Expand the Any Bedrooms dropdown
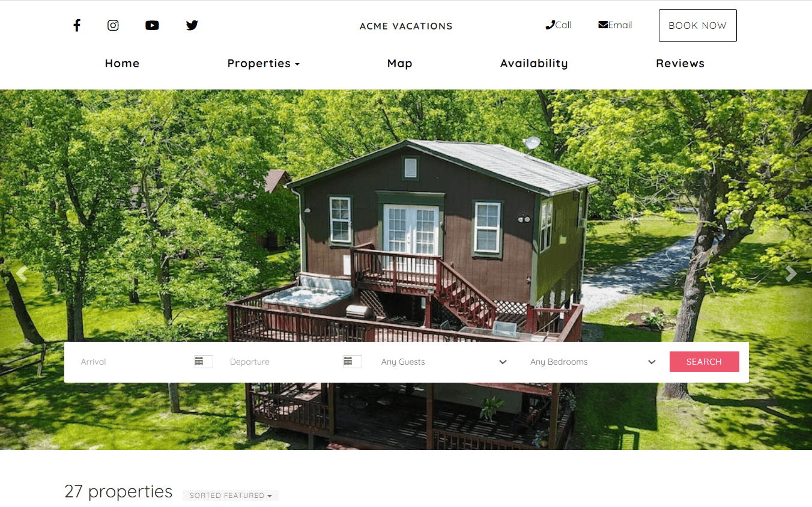This screenshot has width=812, height=507. click(593, 362)
